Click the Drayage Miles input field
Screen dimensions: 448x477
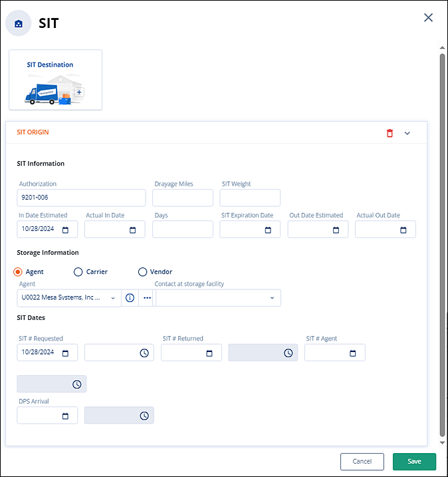[x=183, y=198]
